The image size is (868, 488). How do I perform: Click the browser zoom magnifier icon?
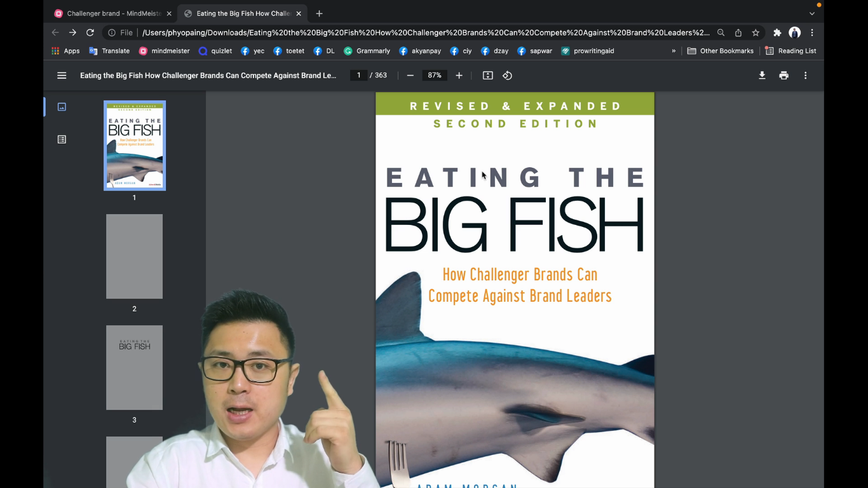(721, 32)
